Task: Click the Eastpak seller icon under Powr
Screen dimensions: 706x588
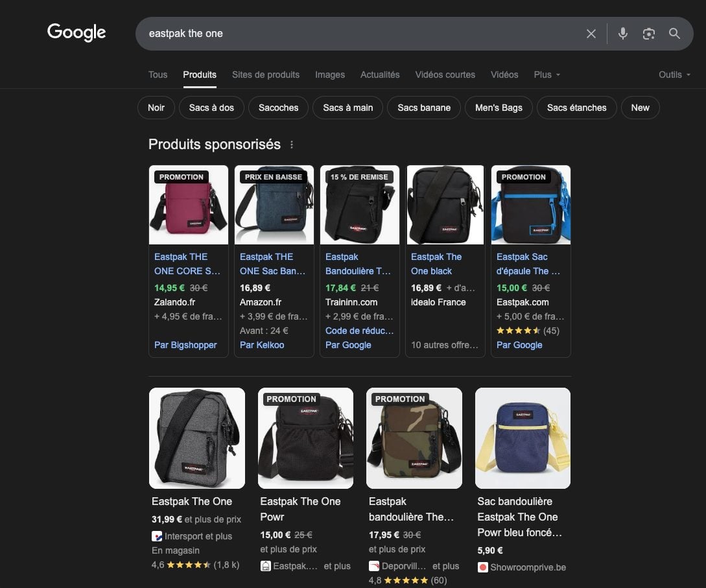Action: coord(266,566)
